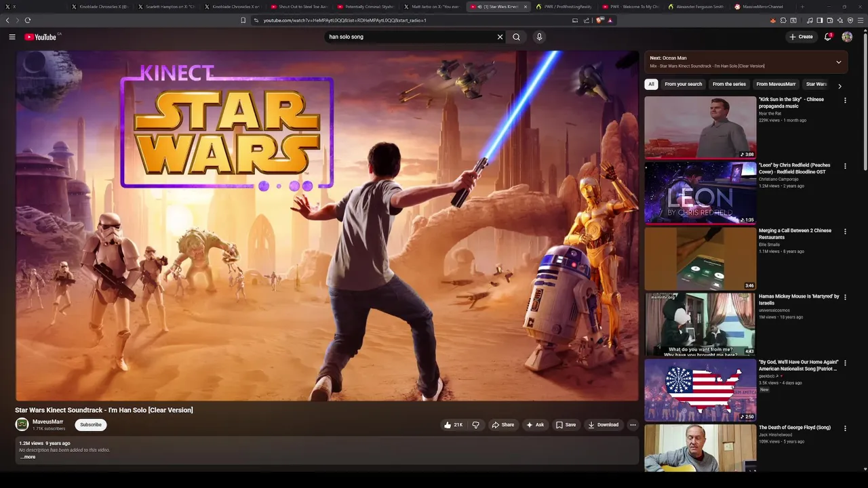Subscribe to MaveusMarr
Image resolution: width=868 pixels, height=488 pixels.
coord(91,425)
